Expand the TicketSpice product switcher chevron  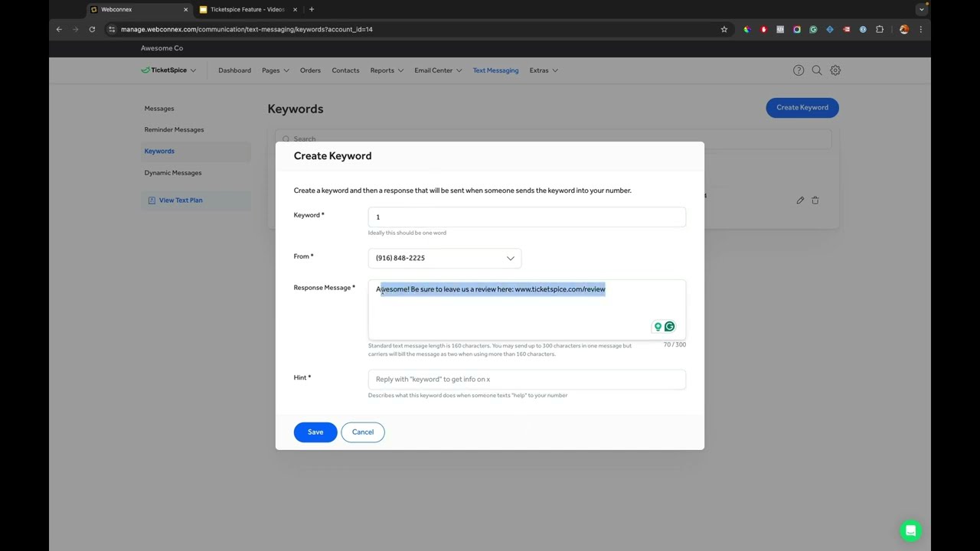(x=193, y=70)
